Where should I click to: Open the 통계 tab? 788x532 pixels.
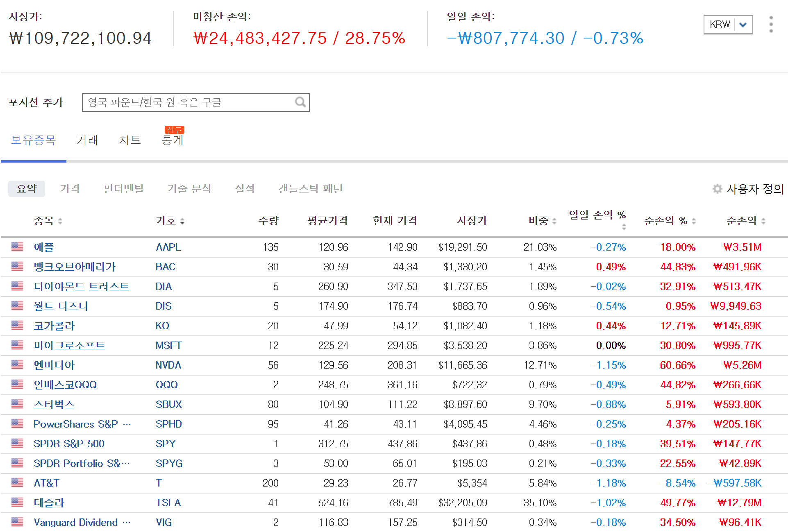(173, 140)
